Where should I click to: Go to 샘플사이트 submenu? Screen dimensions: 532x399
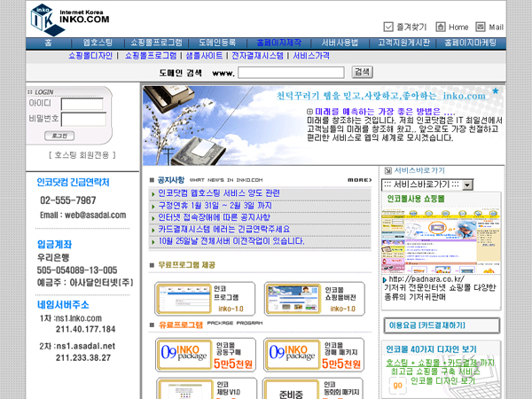point(204,56)
